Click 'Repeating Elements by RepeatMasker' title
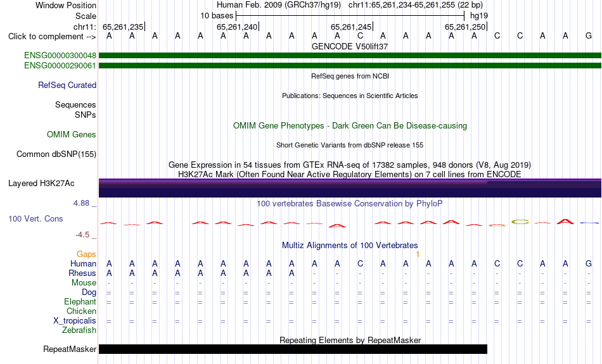The height and width of the screenshot is (364, 602). [350, 340]
